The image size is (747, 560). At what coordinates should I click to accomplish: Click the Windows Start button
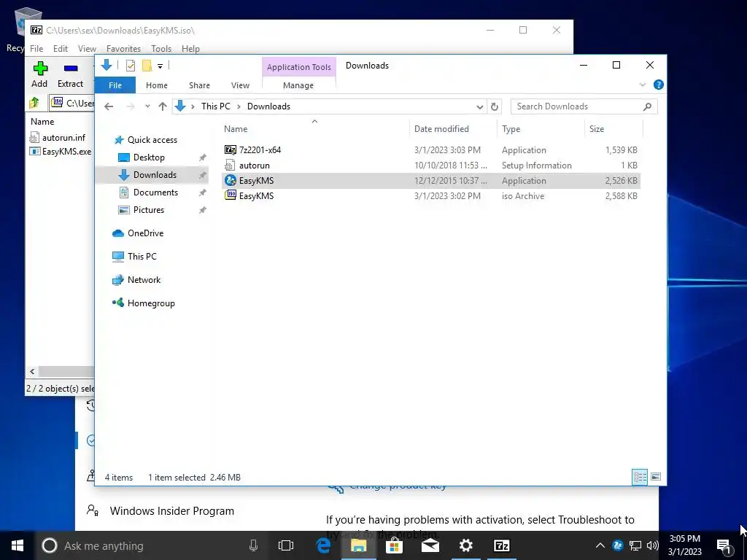(18, 545)
